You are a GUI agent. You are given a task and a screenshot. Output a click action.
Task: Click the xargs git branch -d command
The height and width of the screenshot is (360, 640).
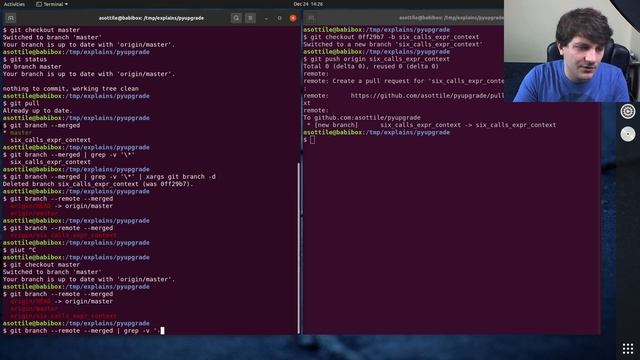pos(109,177)
